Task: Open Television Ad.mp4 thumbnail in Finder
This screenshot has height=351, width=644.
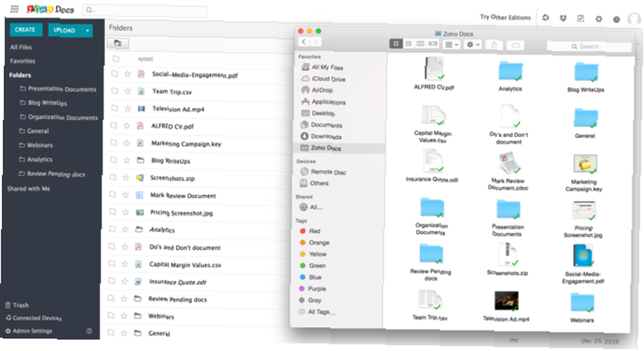Action: click(506, 301)
